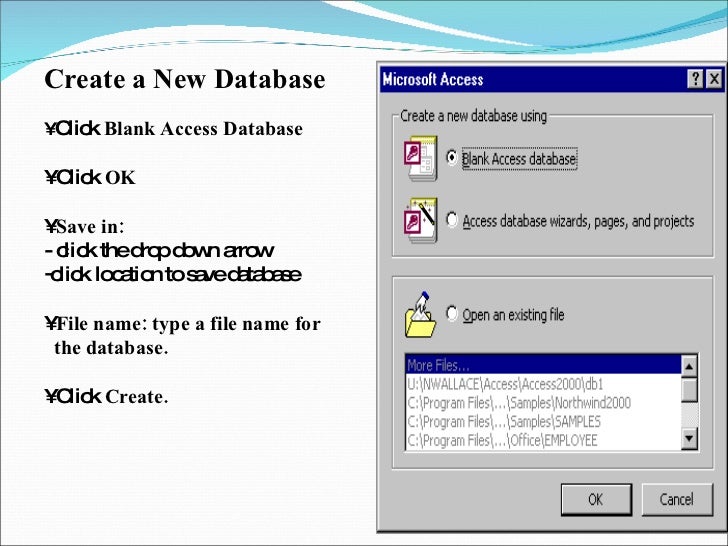Confirm the dialog with OK
Screen dimensions: 728x546
point(596,500)
